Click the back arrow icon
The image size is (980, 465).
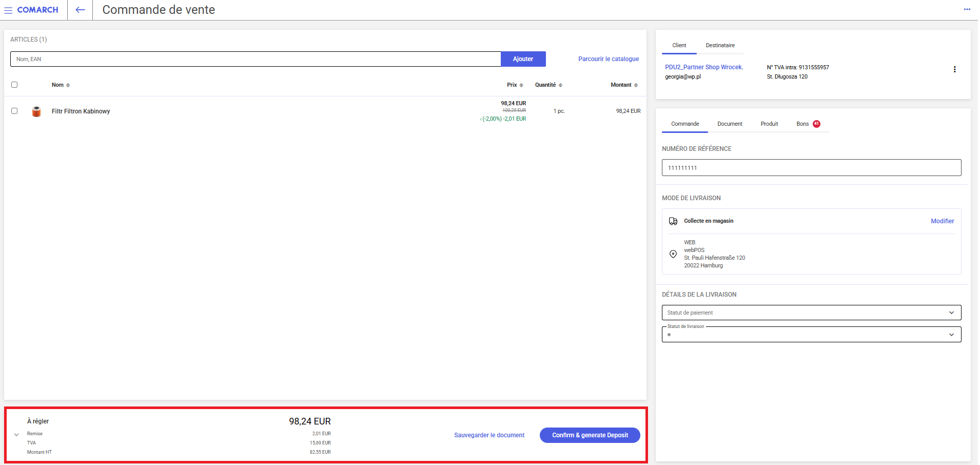[80, 10]
